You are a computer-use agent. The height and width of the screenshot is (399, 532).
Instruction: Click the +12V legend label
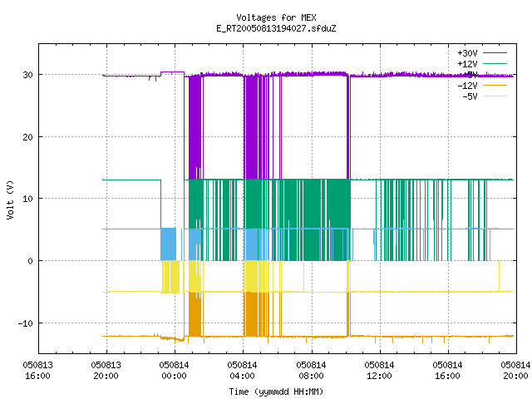pyautogui.click(x=467, y=64)
